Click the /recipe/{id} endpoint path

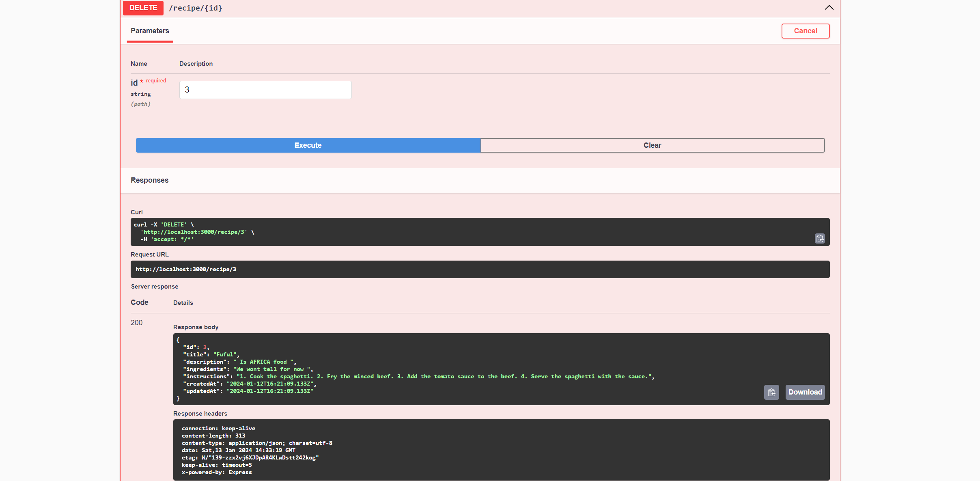(x=196, y=8)
